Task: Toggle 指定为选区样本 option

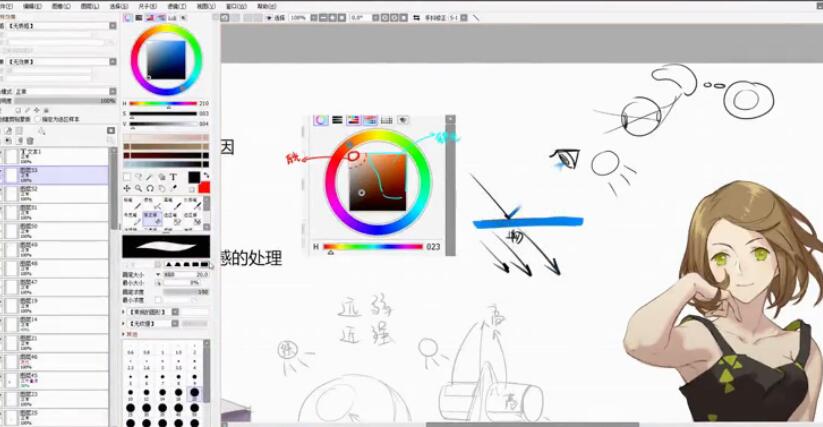Action: [x=37, y=120]
